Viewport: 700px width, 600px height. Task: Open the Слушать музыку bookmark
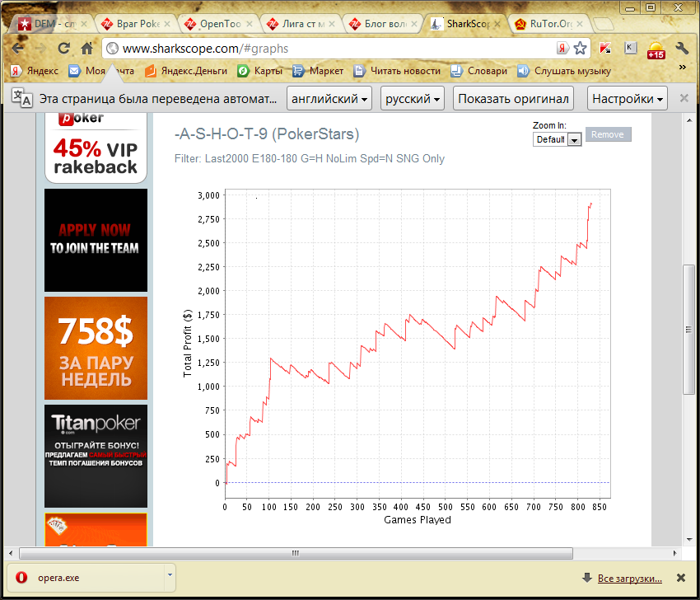pyautogui.click(x=564, y=71)
